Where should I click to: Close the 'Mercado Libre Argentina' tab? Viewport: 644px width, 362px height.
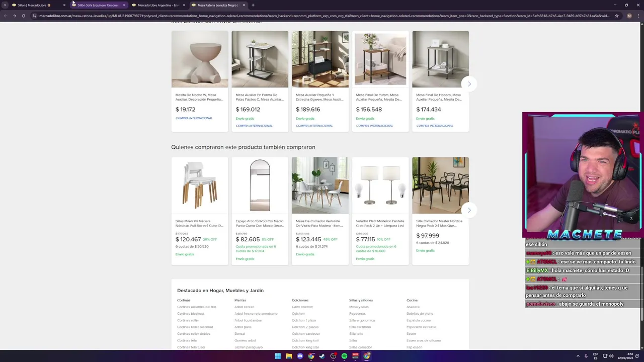pos(184,5)
